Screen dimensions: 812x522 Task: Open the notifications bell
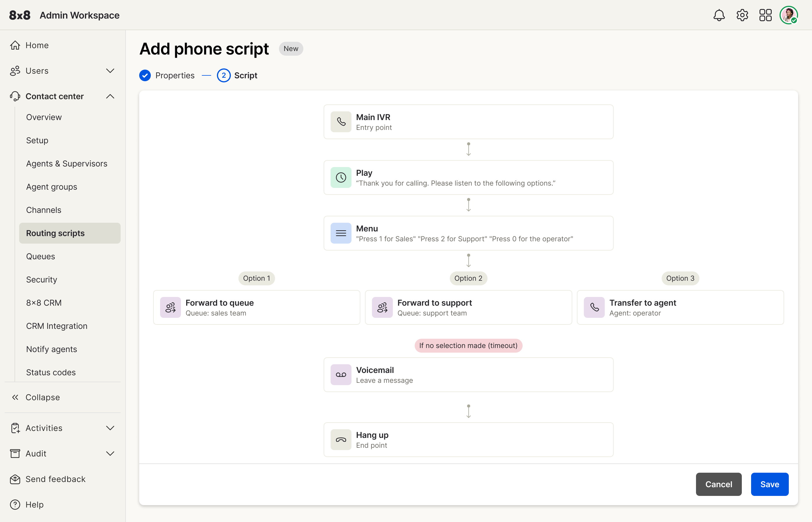tap(719, 15)
